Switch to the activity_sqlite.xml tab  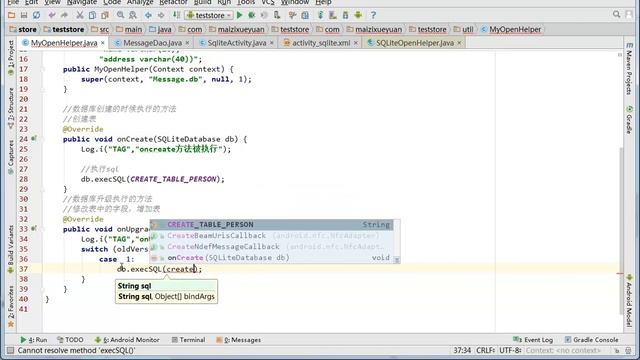coord(321,43)
